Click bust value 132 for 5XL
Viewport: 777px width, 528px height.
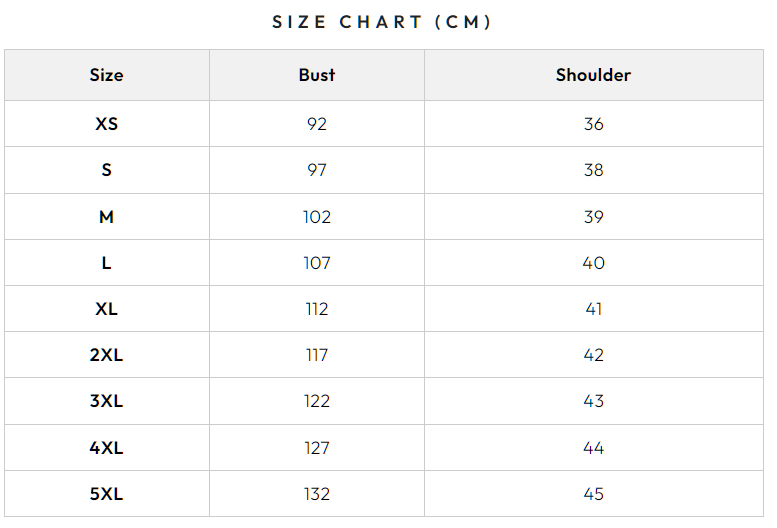click(317, 494)
